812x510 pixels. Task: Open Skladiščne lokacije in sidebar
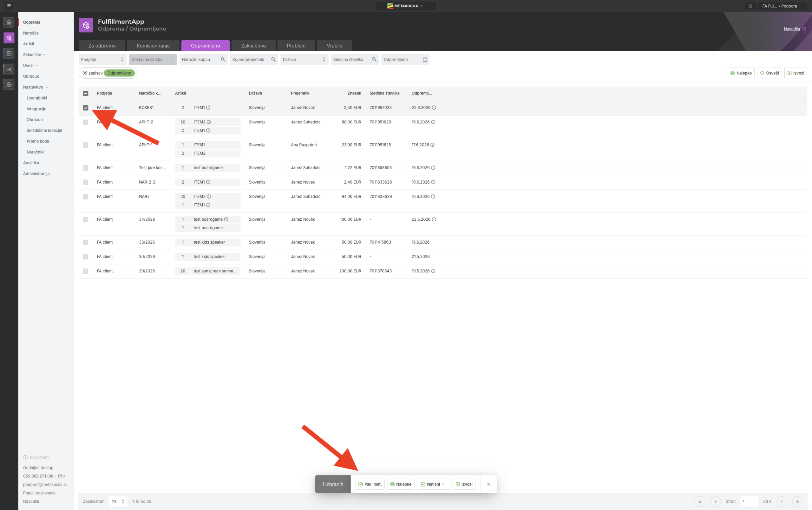click(44, 130)
